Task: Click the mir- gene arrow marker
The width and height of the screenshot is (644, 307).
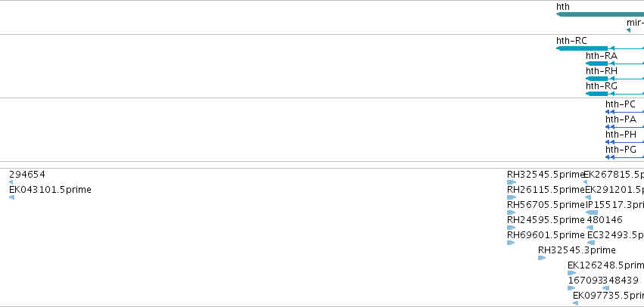Action: 628,30
